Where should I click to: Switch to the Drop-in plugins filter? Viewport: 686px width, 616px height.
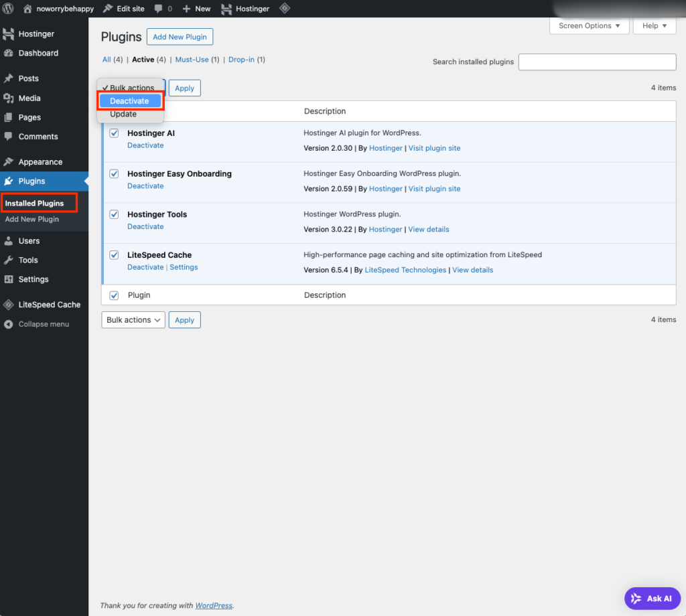point(241,60)
